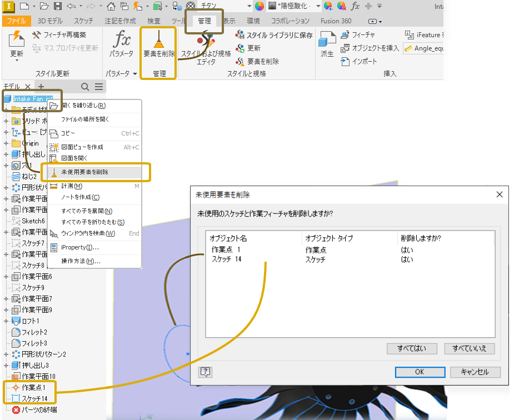Click the fx parameters icon in quick access toolbar
Viewport: 519px width, 420px height.
[x=355, y=6]
